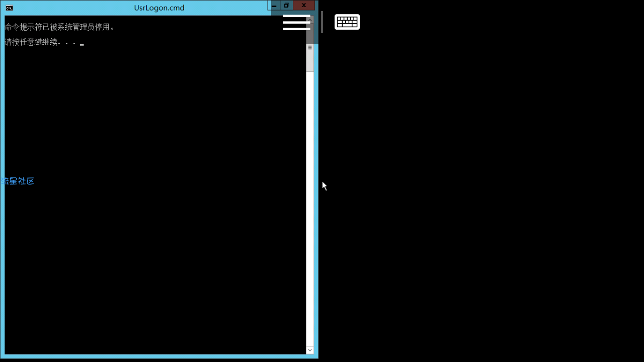Click the scrollbar down arrow
The image size is (644, 362).
point(310,350)
